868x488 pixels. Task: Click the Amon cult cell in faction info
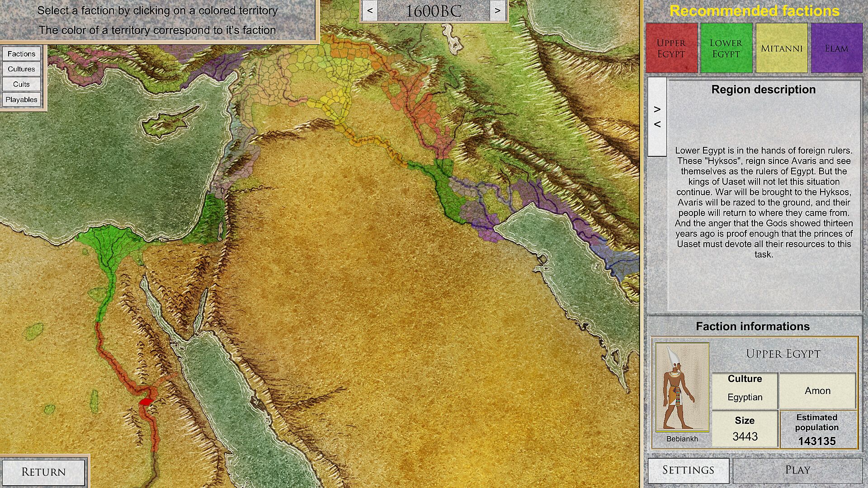point(817,391)
